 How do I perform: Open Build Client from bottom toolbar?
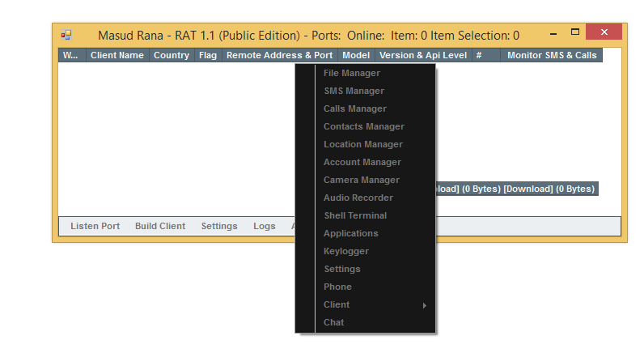(x=159, y=226)
